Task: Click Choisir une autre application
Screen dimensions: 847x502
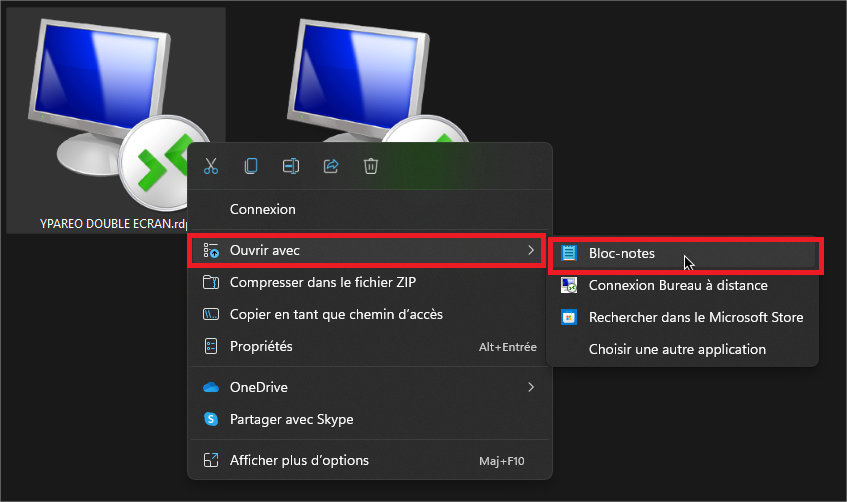Action: (677, 349)
